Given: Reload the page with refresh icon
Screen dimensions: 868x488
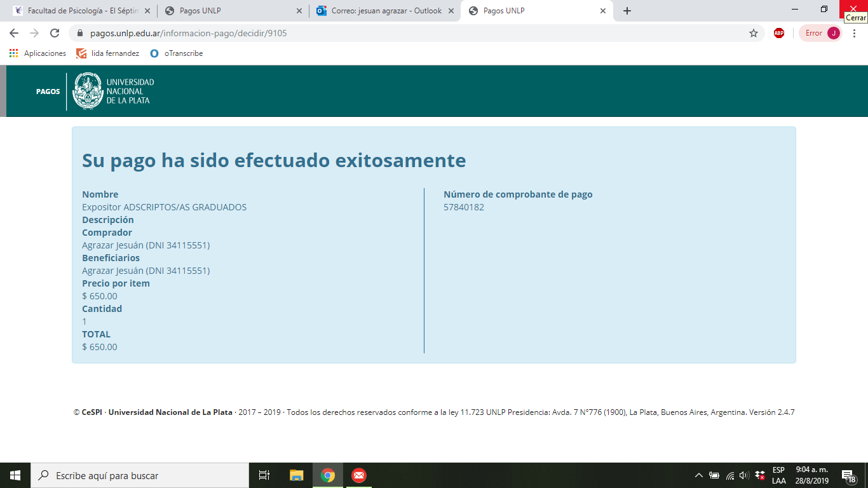Looking at the screenshot, I should [55, 33].
